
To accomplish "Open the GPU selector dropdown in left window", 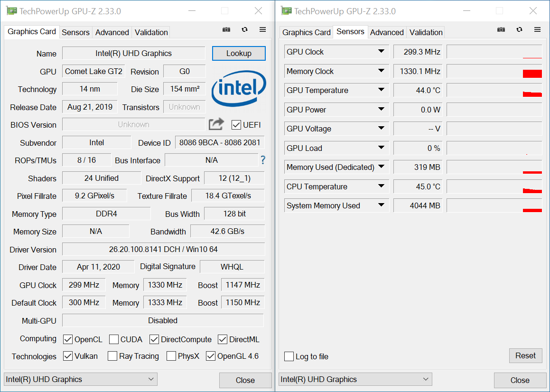I will (81, 379).
